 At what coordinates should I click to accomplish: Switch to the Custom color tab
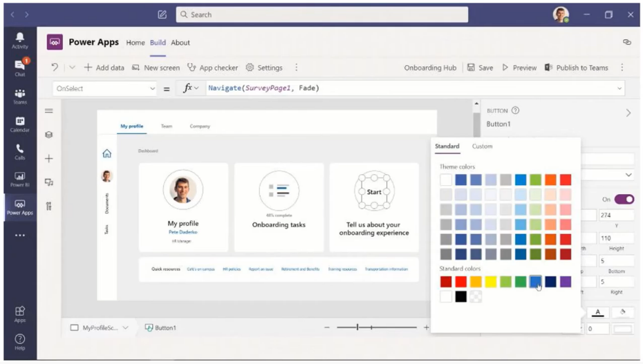point(482,146)
